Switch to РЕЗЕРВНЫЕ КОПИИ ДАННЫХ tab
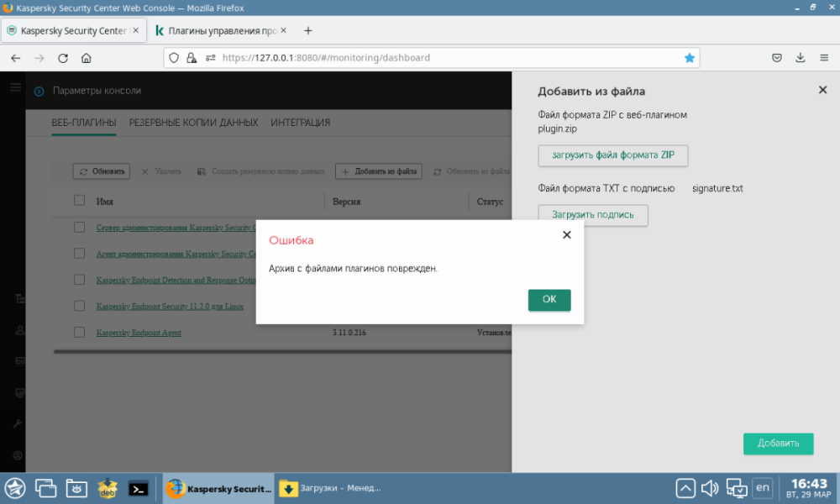Image resolution: width=840 pixels, height=504 pixels. coord(193,123)
